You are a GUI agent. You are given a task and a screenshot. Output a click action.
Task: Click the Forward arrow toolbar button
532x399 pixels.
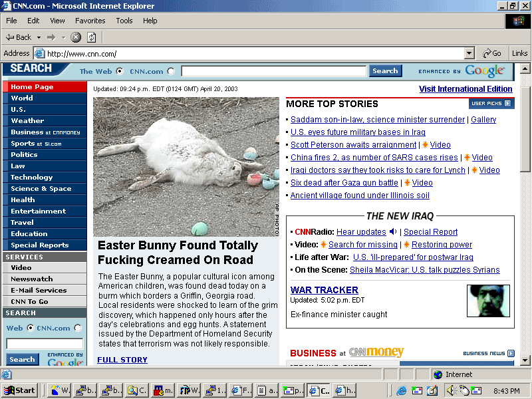(x=51, y=37)
